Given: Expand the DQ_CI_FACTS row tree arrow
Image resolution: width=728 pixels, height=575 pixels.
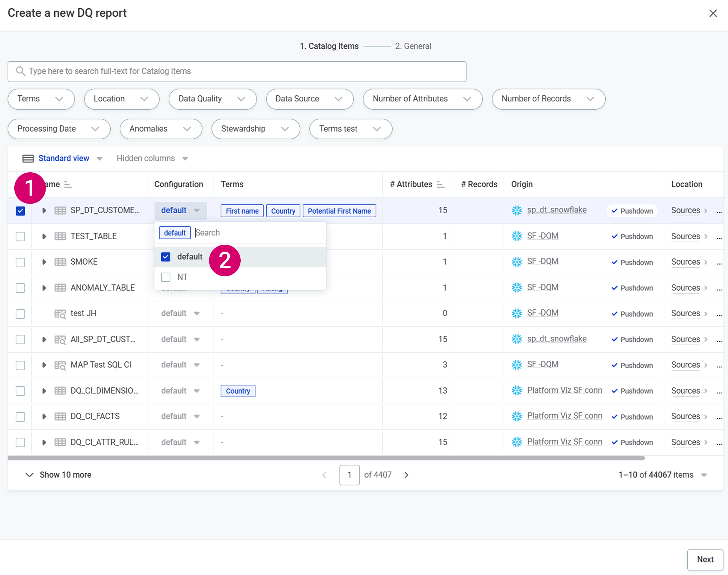Looking at the screenshot, I should (44, 416).
